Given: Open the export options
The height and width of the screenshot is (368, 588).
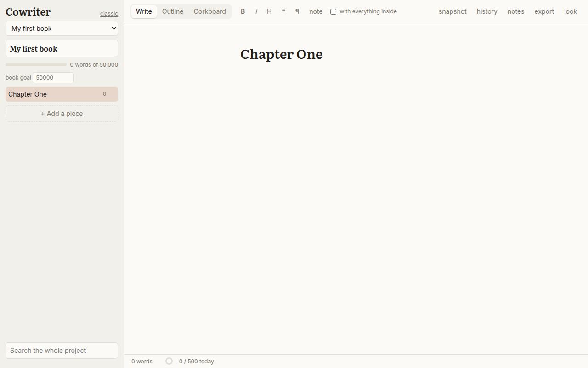Looking at the screenshot, I should click(544, 11).
